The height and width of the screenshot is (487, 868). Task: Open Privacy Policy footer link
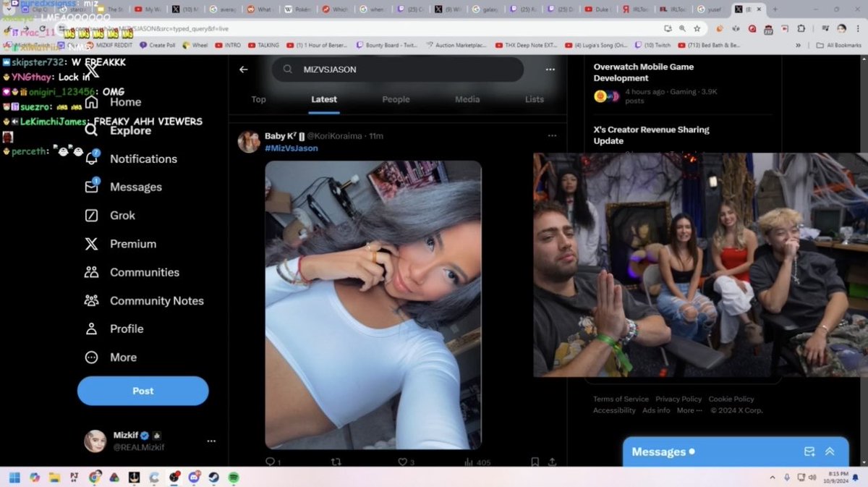[x=678, y=399]
